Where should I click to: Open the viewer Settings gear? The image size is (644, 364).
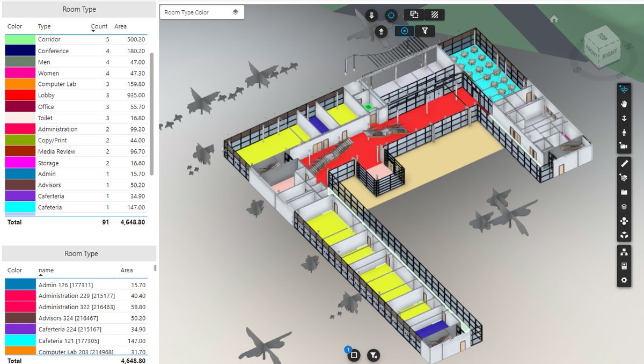point(623,280)
